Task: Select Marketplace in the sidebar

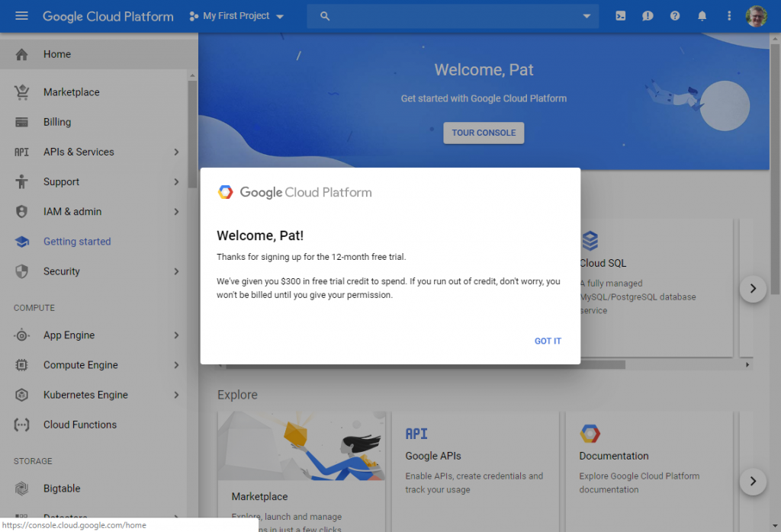Action: tap(94, 92)
